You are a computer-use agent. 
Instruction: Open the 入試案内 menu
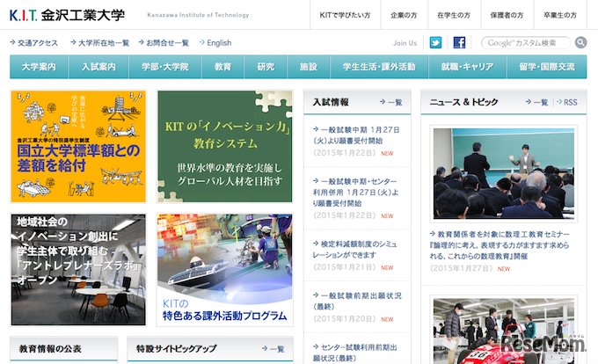point(98,67)
